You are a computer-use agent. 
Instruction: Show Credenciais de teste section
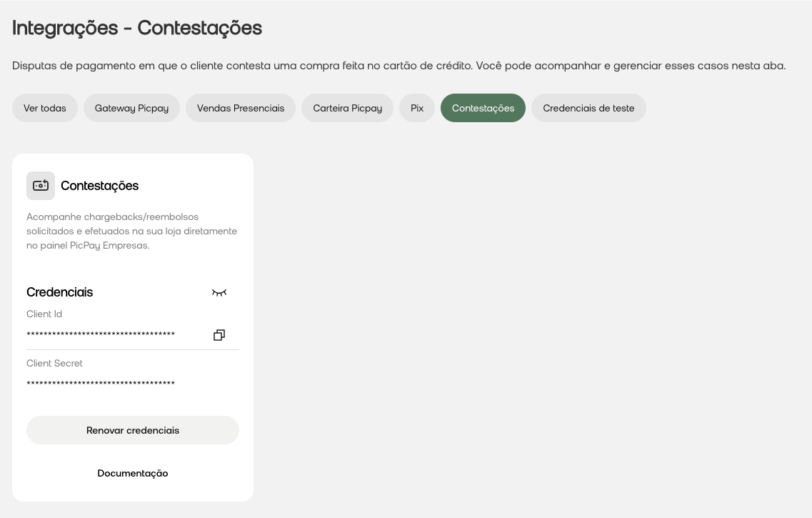[x=588, y=108]
